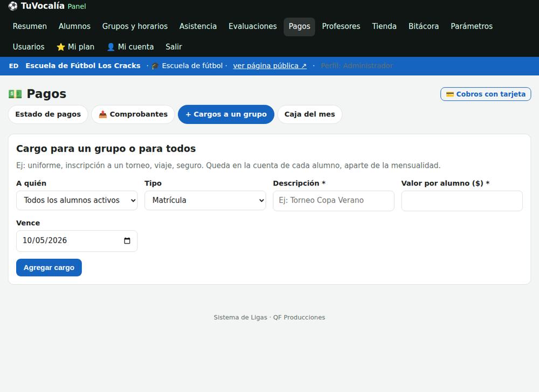Click the star icon beside Mi plan
The width and height of the screenshot is (539, 392).
pyautogui.click(x=61, y=47)
